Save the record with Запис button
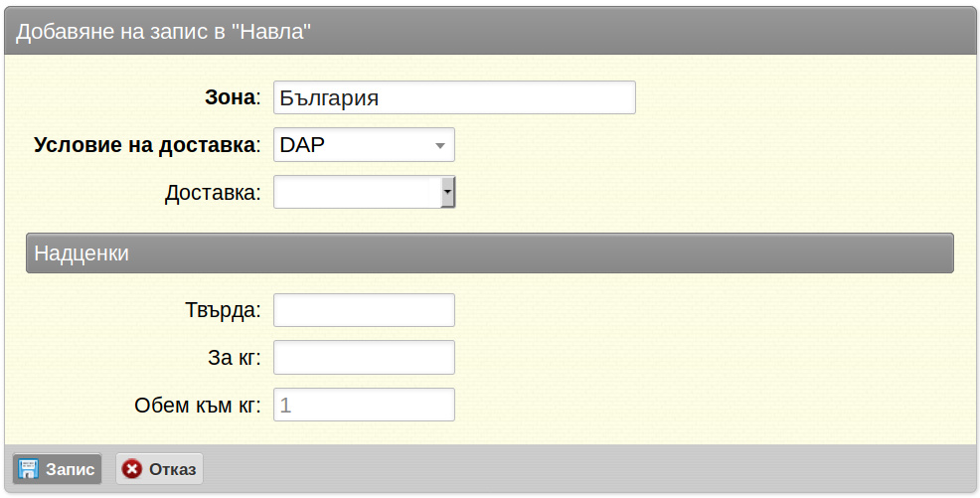 point(57,468)
